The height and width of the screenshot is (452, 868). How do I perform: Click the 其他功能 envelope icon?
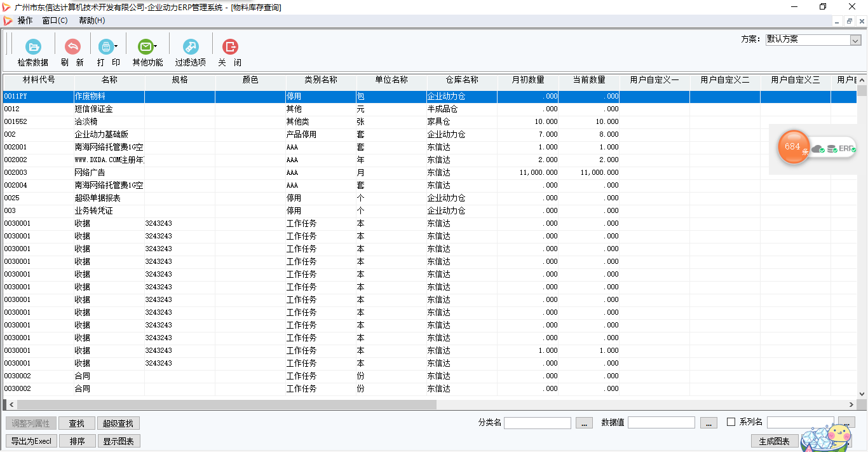tap(146, 47)
